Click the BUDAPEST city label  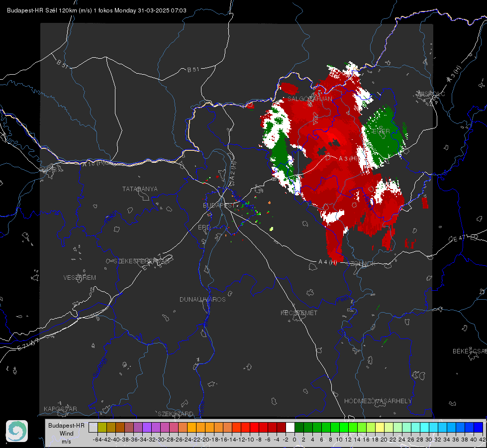[219, 205]
